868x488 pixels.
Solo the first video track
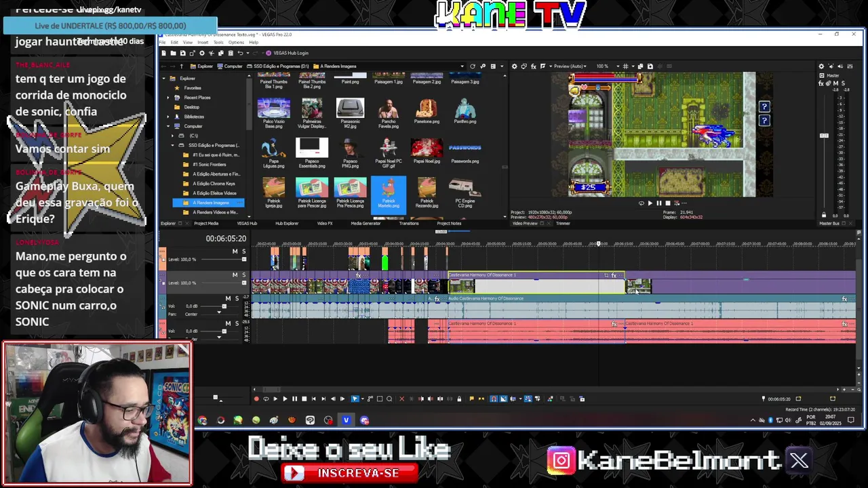click(244, 251)
